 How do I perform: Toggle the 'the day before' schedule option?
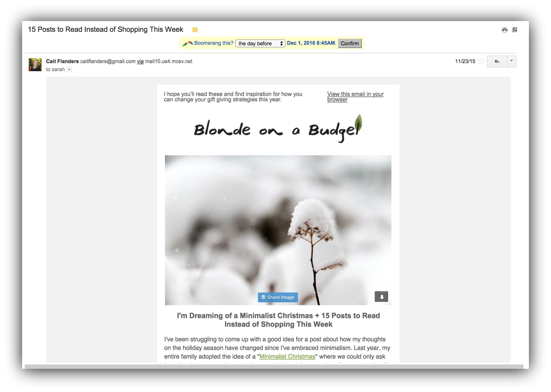tap(260, 43)
